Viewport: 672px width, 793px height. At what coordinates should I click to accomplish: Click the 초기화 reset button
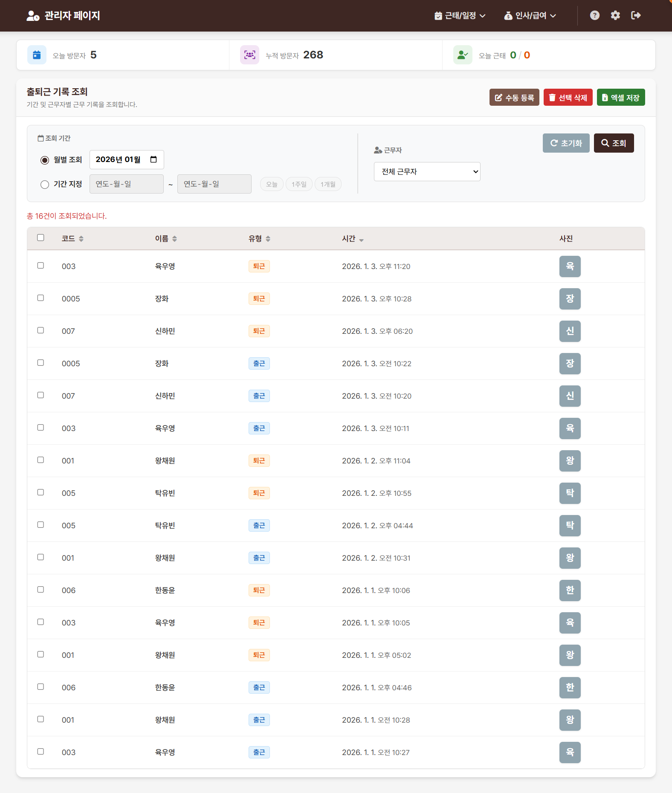[566, 143]
